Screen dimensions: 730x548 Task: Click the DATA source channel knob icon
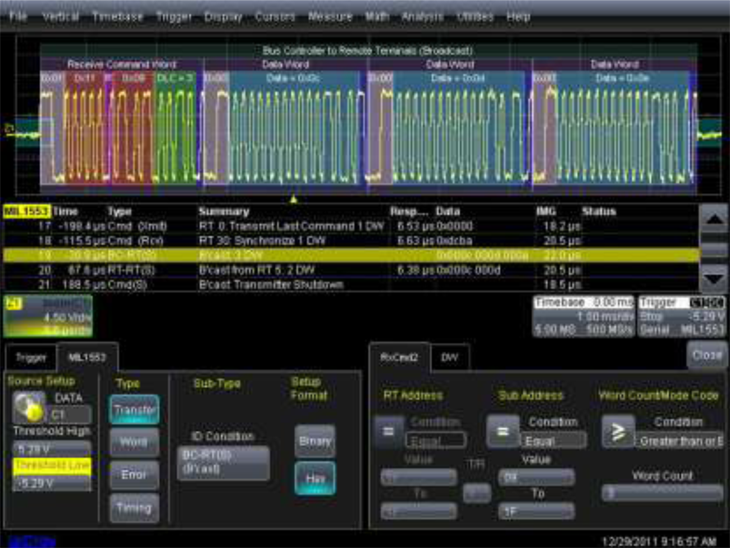[27, 406]
